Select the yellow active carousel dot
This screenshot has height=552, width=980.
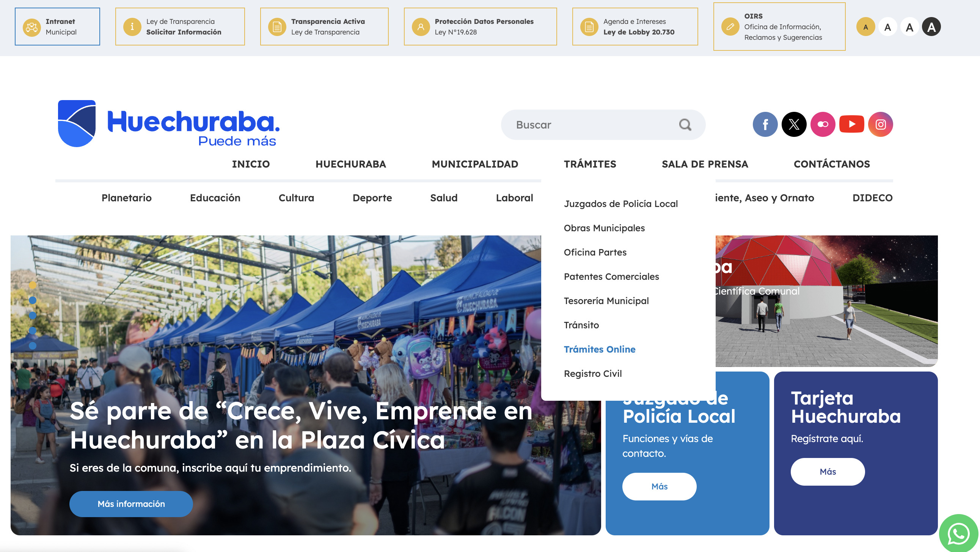click(x=33, y=285)
